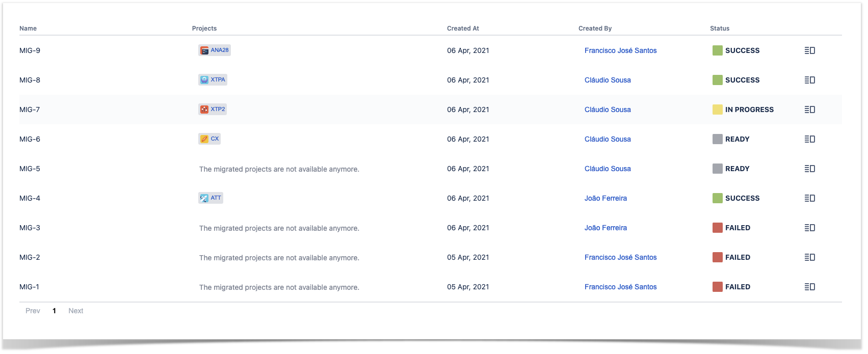Click the green SUCCESS status square for MIG-4
Image resolution: width=868 pixels, height=354 pixels.
pyautogui.click(x=717, y=198)
